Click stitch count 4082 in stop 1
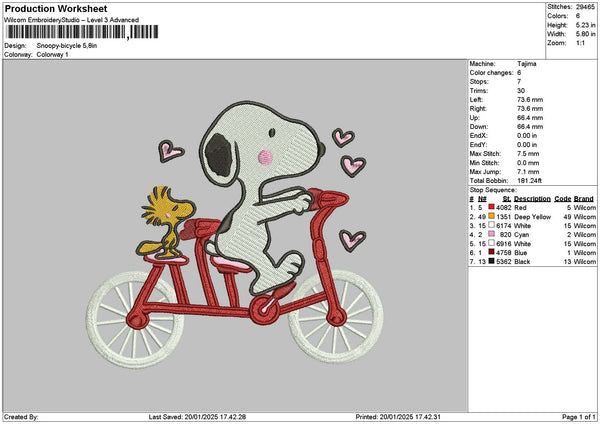Screen dimensions: 600x424 click(504, 207)
